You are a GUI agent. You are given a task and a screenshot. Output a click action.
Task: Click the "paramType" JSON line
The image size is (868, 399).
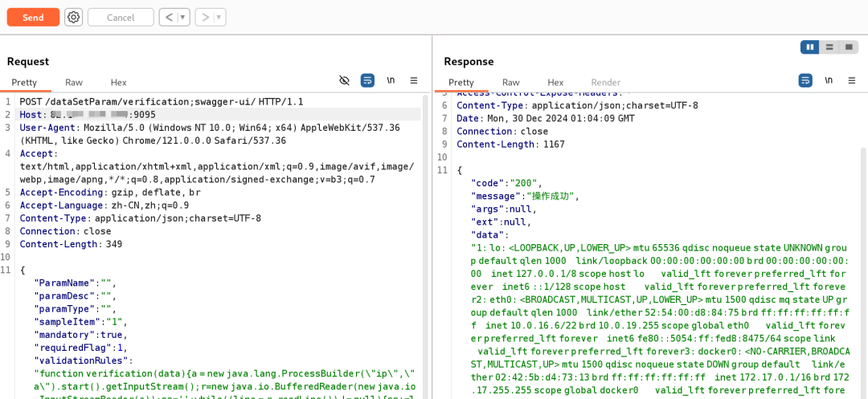76,309
